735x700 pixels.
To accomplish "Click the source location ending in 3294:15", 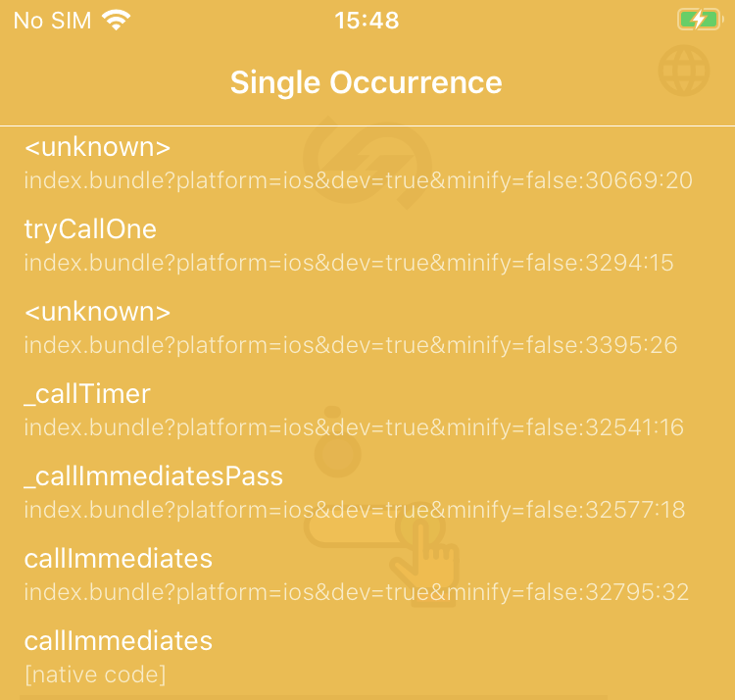I will [x=349, y=263].
